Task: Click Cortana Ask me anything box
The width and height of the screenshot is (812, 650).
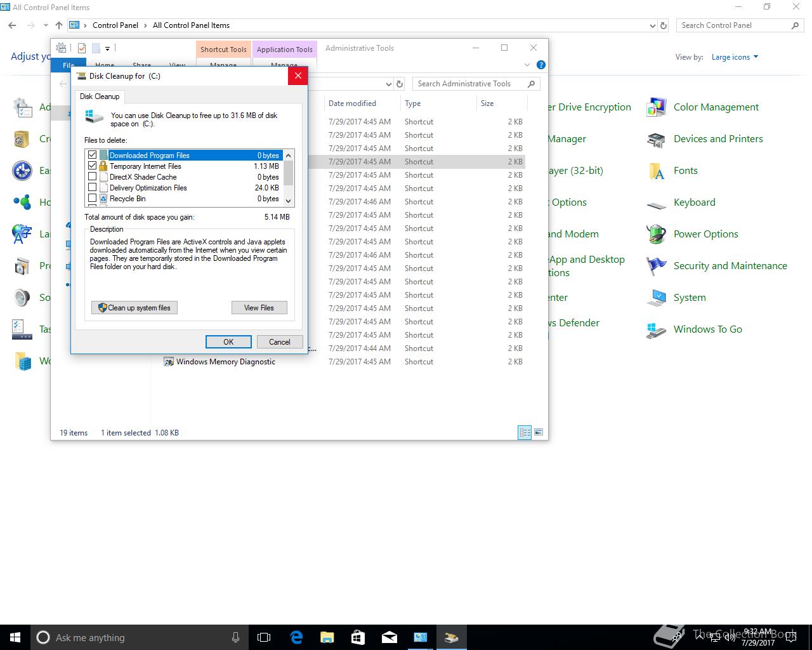Action: point(140,637)
